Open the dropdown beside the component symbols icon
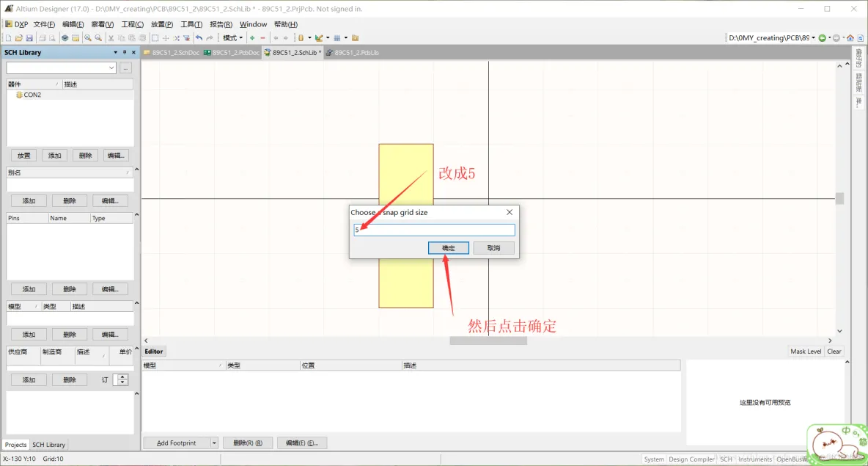 tap(309, 38)
